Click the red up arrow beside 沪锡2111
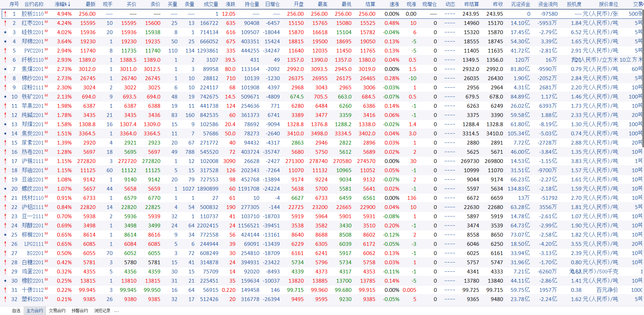Screen dimensions: 644x315 5,161
